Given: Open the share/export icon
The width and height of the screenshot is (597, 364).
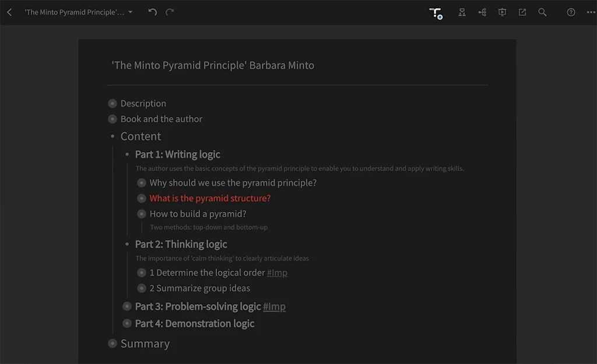Looking at the screenshot, I should pos(522,12).
